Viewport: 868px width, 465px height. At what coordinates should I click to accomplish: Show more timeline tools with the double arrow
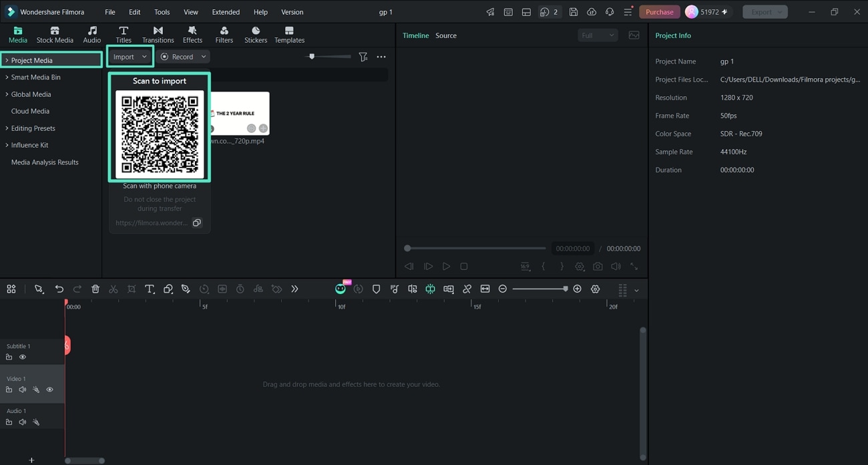tap(294, 289)
